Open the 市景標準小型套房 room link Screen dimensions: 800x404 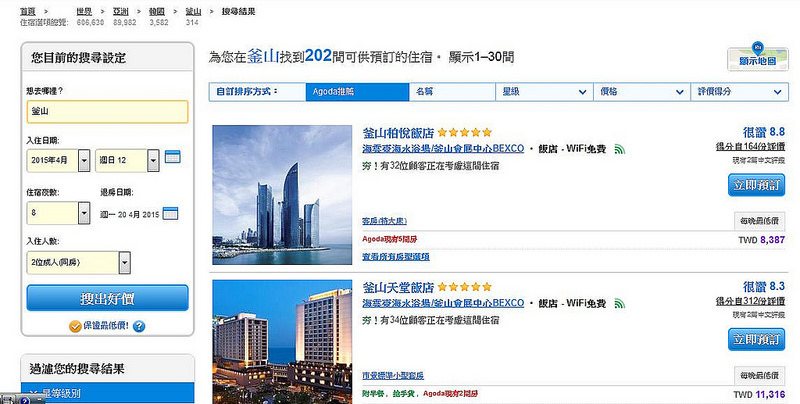coord(393,375)
